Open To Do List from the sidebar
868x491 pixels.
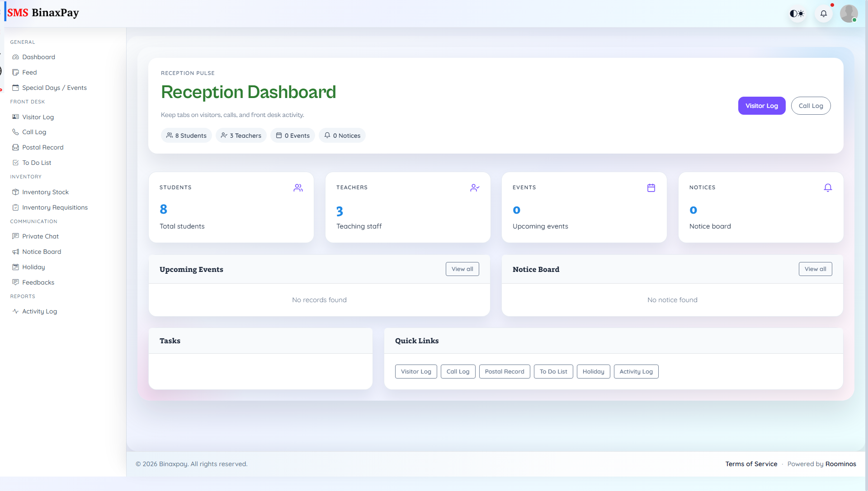click(x=37, y=163)
